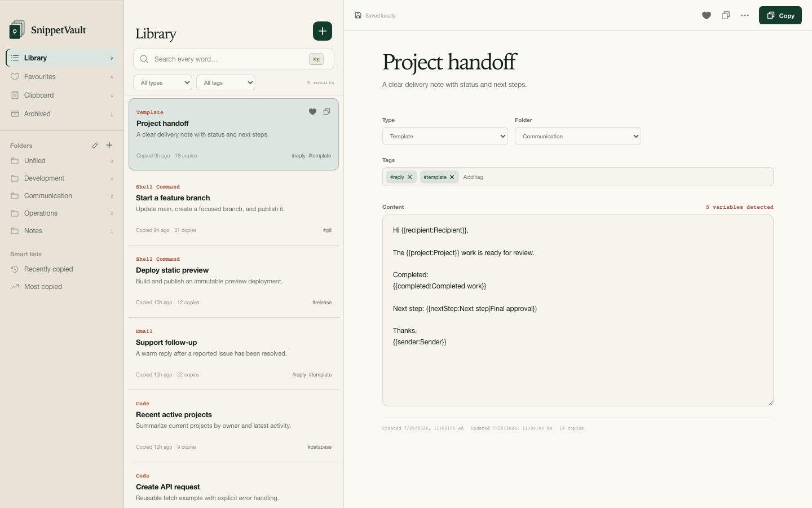Screen dimensions: 812x508
Task: Remove the #template tag
Action: tap(452, 177)
